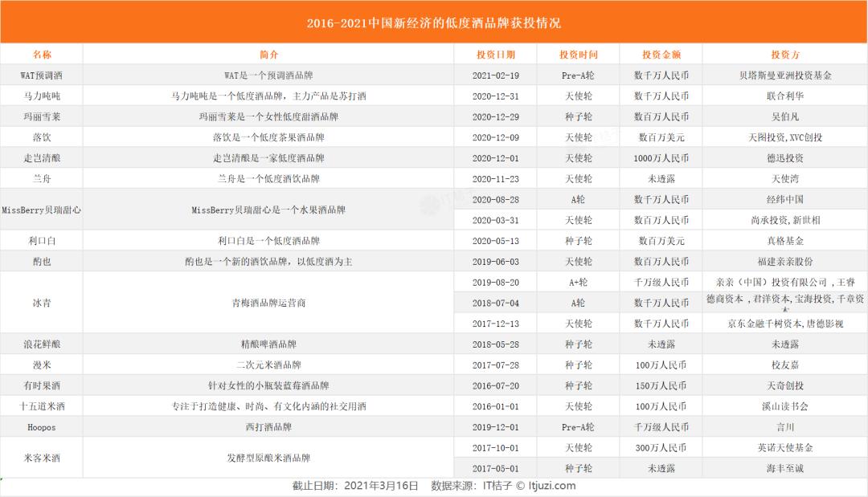
Task: Click description 'WAT是一个预调酒品牌'
Action: [x=268, y=75]
